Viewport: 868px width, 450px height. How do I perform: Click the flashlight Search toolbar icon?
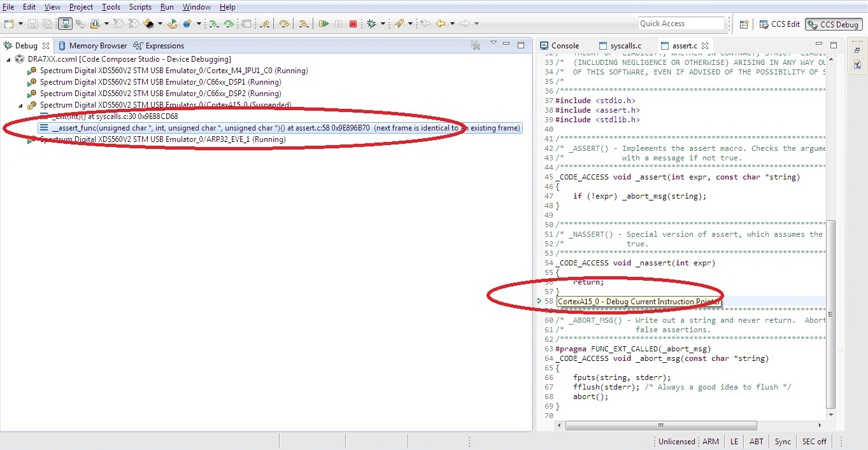tap(399, 24)
